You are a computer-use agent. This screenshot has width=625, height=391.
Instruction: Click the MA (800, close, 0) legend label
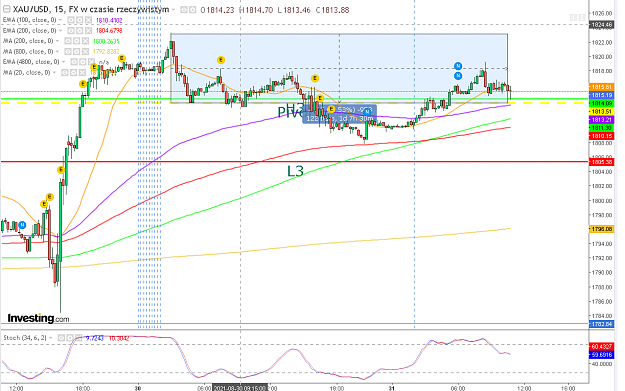[28, 51]
